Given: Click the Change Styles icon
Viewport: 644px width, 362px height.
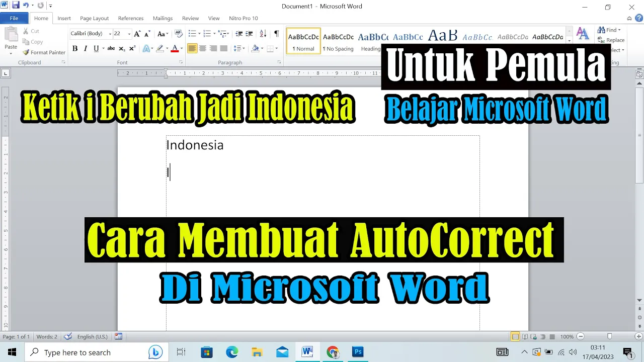Looking at the screenshot, I should coord(583,34).
